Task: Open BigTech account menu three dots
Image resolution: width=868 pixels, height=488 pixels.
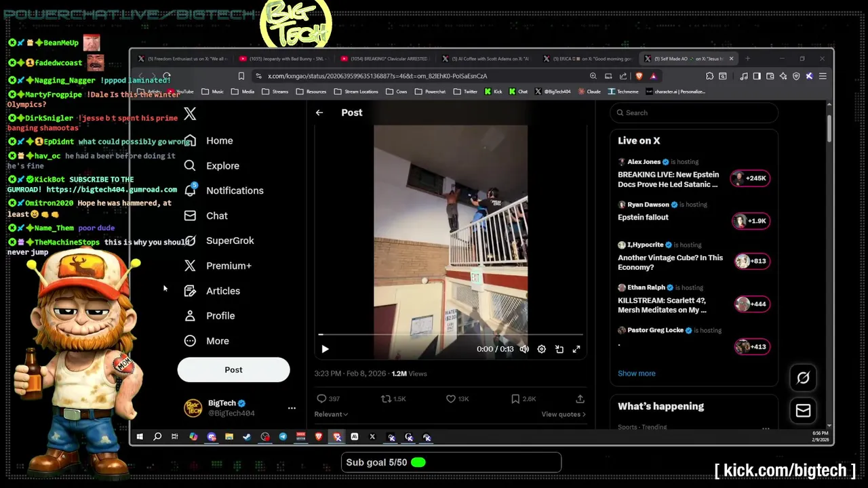Action: (292, 408)
